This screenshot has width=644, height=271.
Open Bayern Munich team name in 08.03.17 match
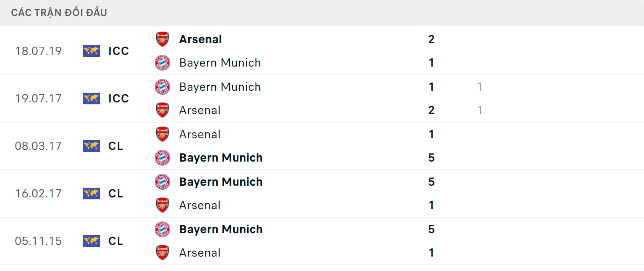[221, 158]
